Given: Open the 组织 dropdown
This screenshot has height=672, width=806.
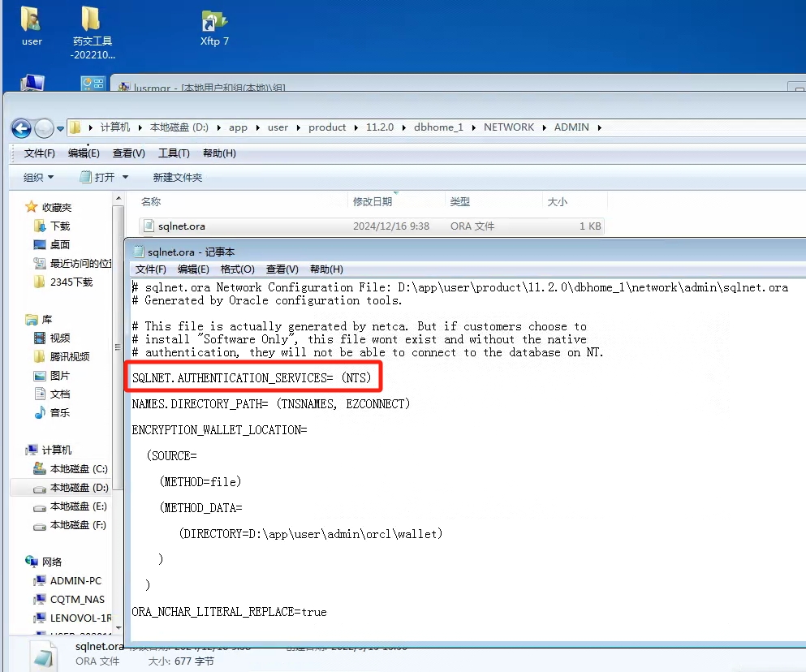Looking at the screenshot, I should 38,178.
